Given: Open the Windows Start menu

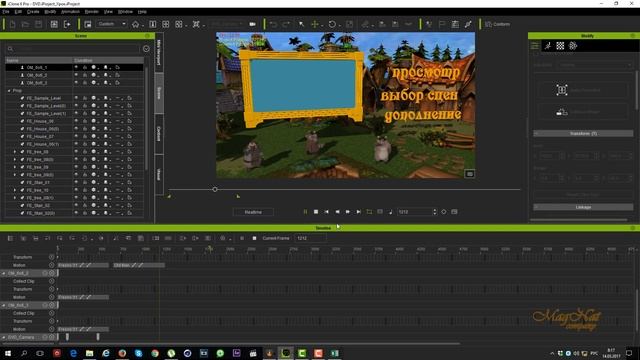Looking at the screenshot, I should [7, 353].
